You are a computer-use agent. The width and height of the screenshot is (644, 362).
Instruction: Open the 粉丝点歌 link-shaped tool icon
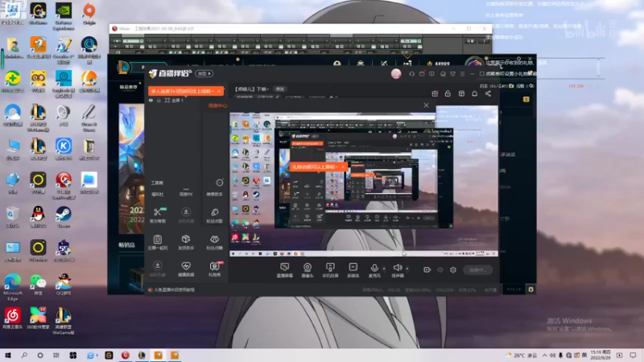click(x=214, y=215)
